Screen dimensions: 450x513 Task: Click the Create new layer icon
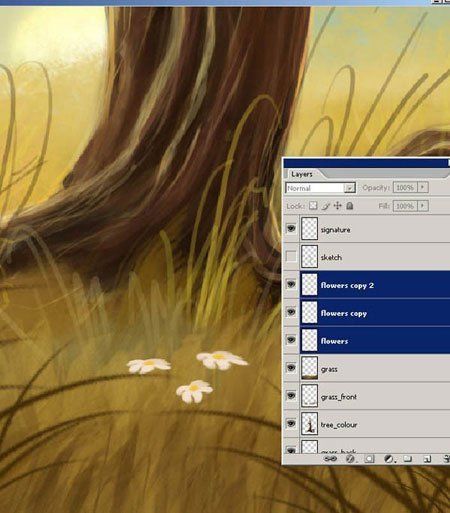(427, 459)
